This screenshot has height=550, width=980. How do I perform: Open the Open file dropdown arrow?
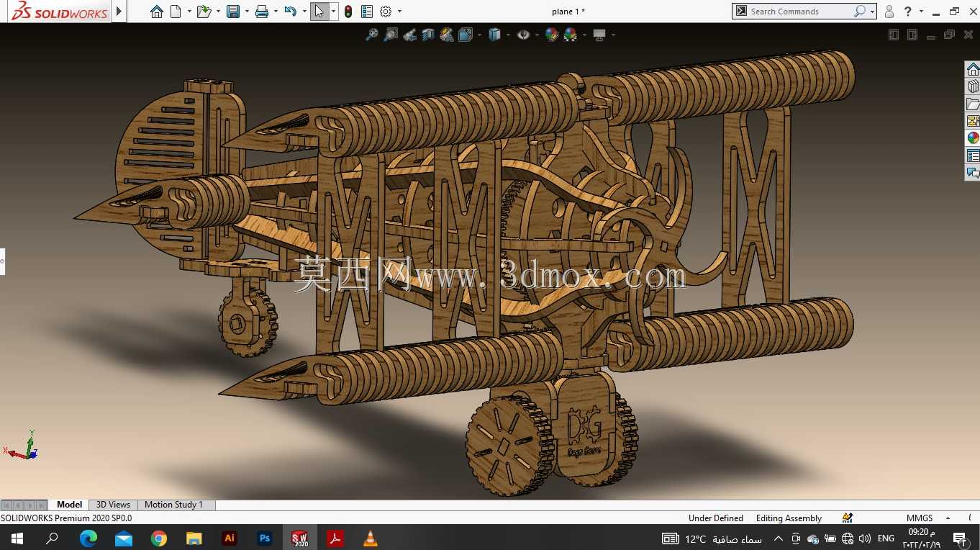[x=218, y=12]
